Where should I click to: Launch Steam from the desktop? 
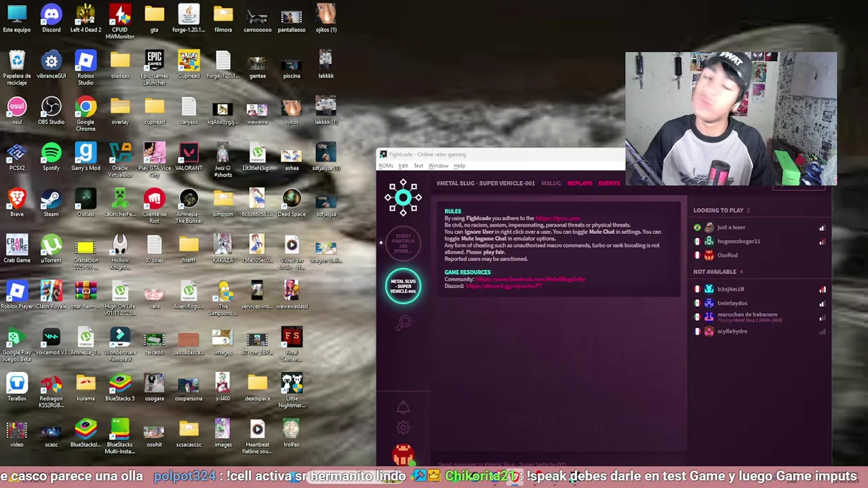click(x=51, y=203)
